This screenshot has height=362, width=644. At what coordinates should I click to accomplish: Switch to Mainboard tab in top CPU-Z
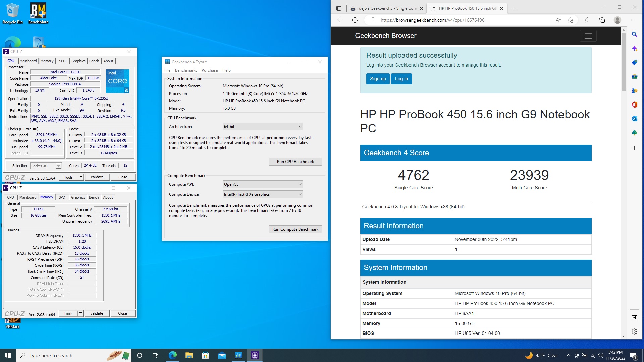[28, 61]
